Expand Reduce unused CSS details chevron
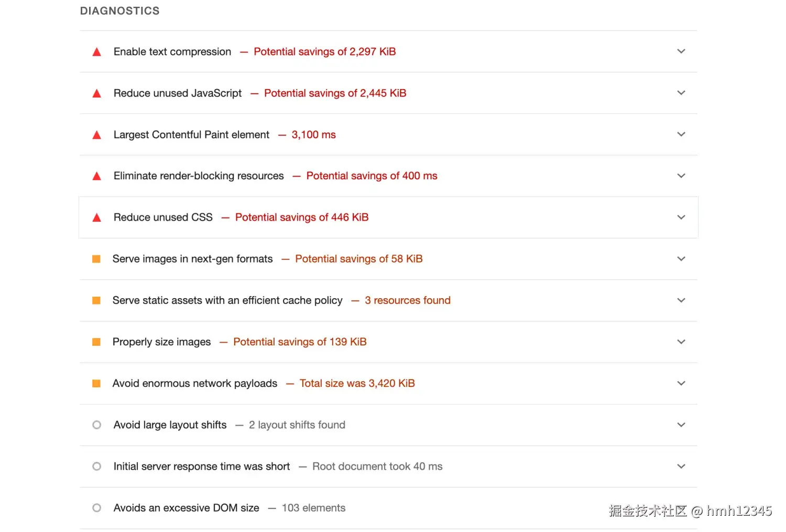This screenshot has width=786, height=532. 681,218
